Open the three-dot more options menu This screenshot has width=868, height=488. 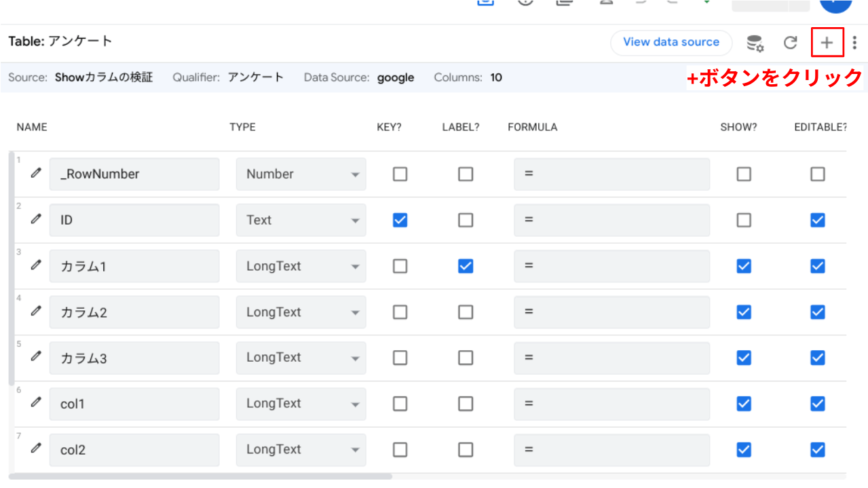click(854, 43)
